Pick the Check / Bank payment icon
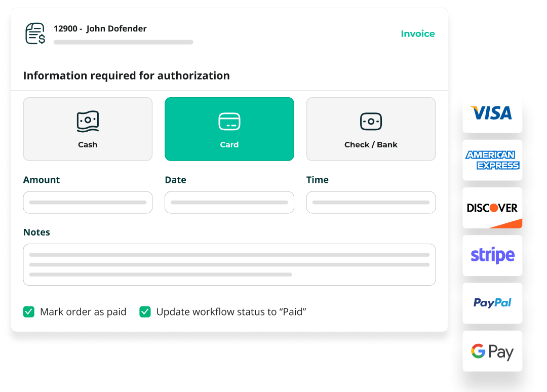The height and width of the screenshot is (392, 547). click(x=371, y=122)
